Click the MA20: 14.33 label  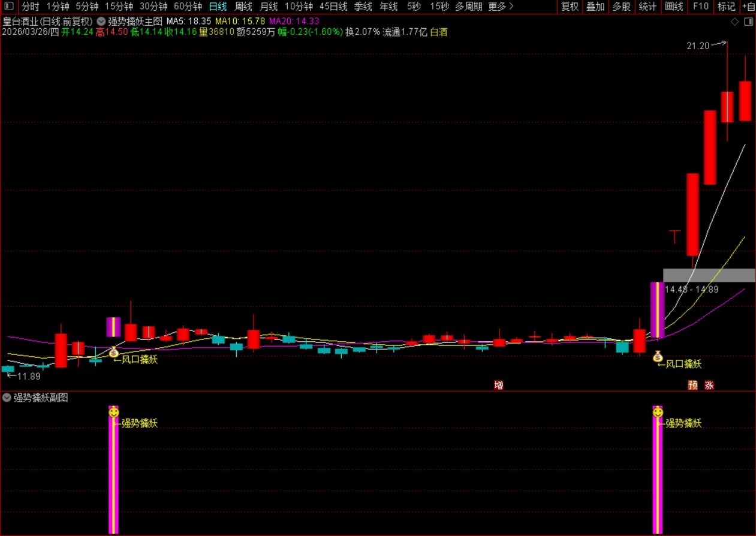pos(294,21)
